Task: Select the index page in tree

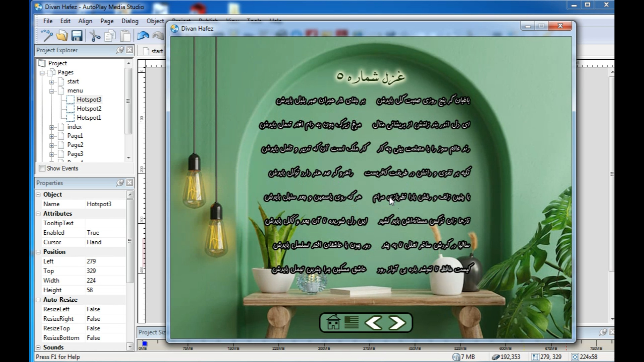Action: tap(74, 127)
